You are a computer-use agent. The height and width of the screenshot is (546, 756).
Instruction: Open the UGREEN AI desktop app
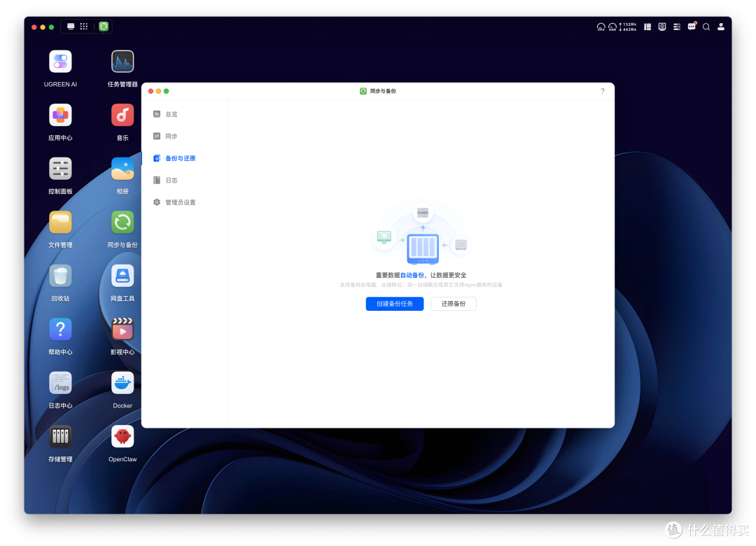(60, 62)
